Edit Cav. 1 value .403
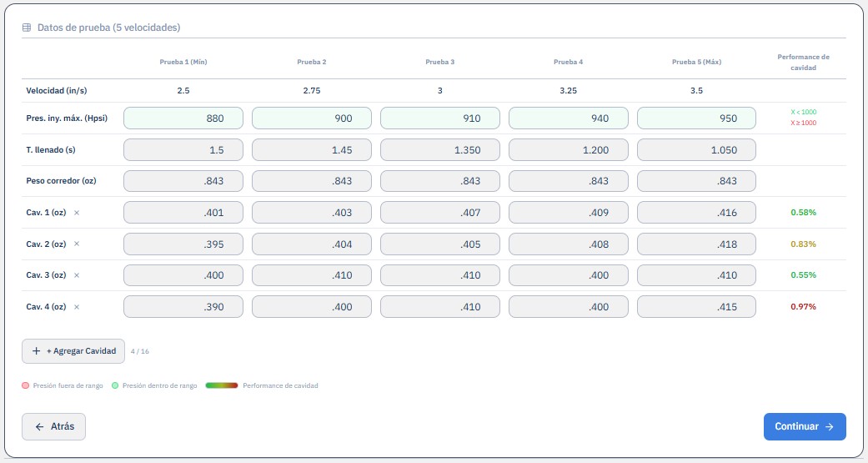This screenshot has width=868, height=463. coord(312,213)
